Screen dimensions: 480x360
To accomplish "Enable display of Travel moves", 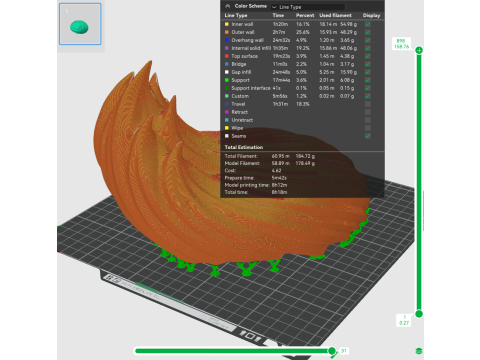I will pos(368,104).
